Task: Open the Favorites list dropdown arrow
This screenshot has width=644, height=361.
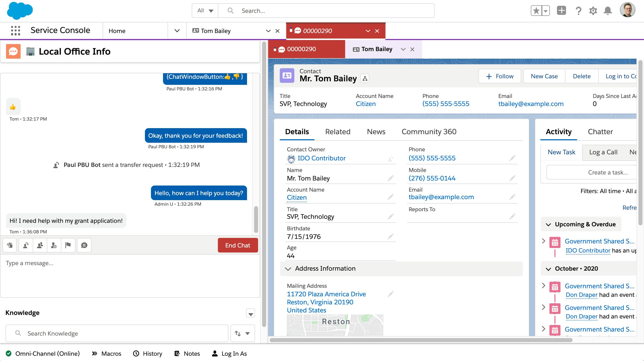Action: 545,11
